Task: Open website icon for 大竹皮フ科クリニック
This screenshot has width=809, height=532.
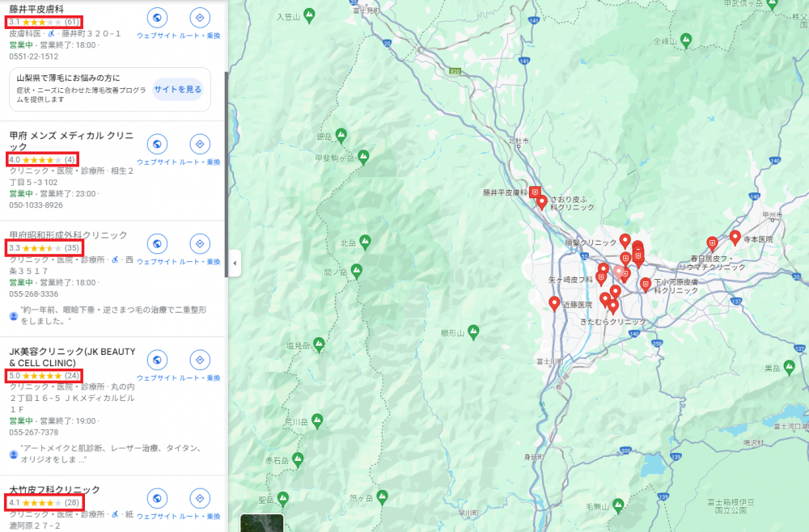Action: pyautogui.click(x=157, y=499)
